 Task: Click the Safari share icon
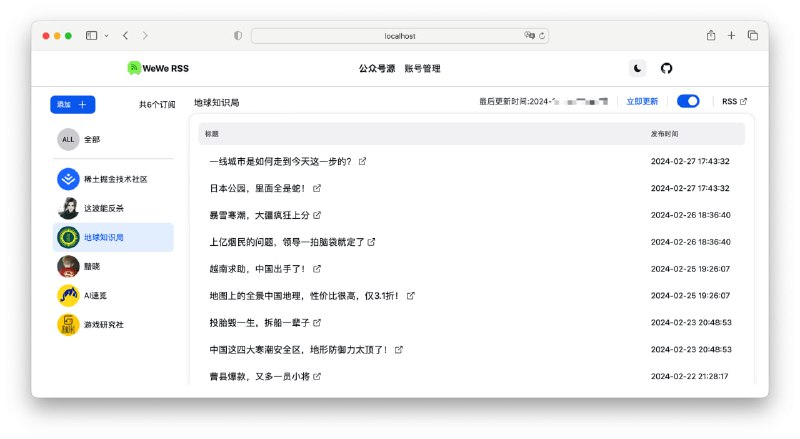(x=711, y=35)
